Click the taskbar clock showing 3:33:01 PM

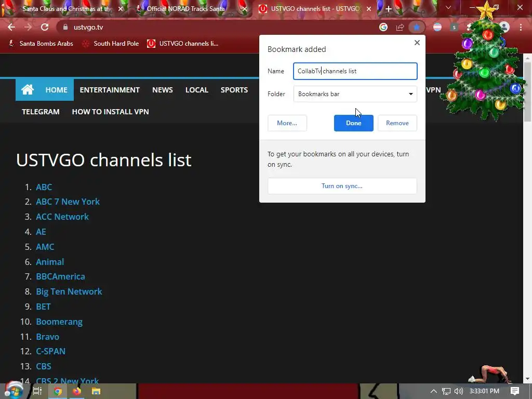tap(484, 391)
